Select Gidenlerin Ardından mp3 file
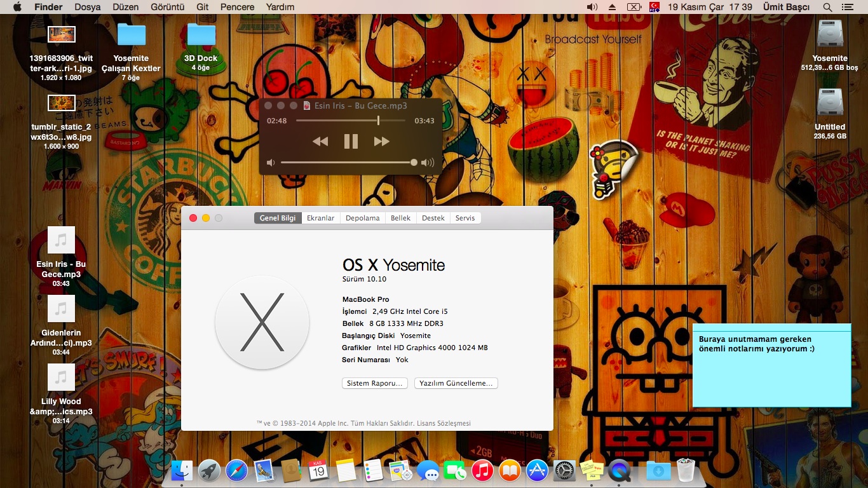This screenshot has height=488, width=868. pyautogui.click(x=61, y=309)
